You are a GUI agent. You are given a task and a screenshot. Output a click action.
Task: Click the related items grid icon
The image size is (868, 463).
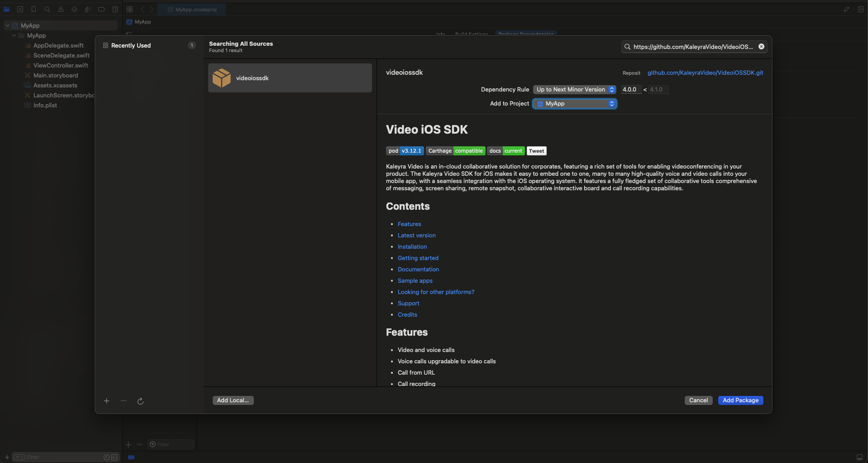click(130, 9)
